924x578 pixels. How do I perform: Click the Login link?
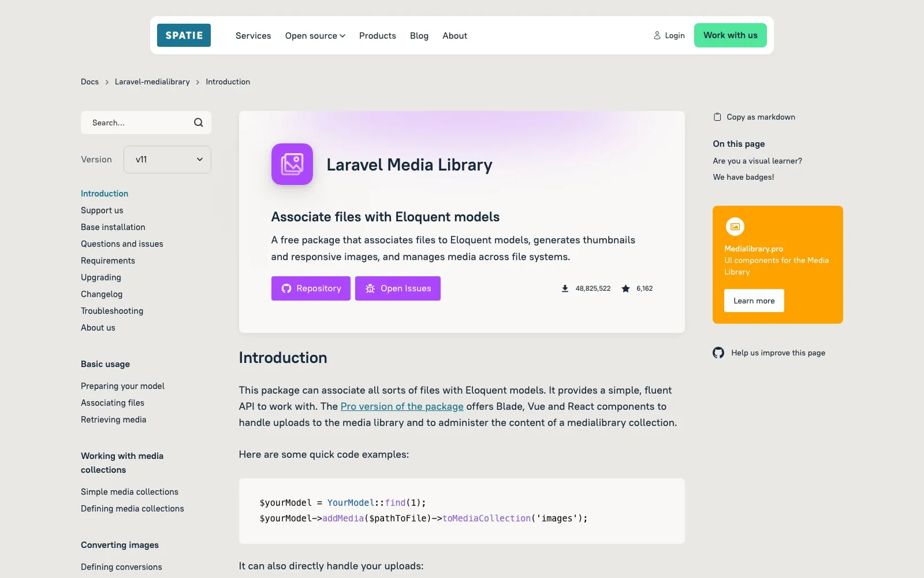[x=669, y=35]
